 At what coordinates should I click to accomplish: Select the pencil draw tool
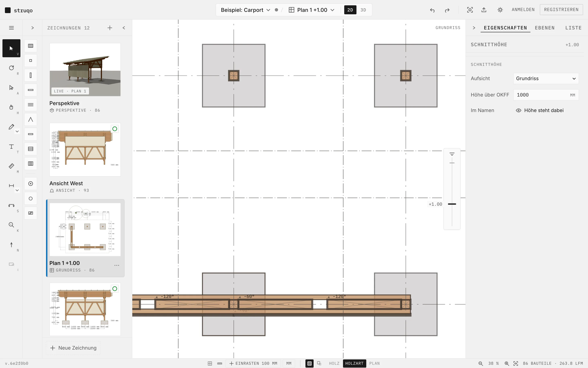point(11,127)
